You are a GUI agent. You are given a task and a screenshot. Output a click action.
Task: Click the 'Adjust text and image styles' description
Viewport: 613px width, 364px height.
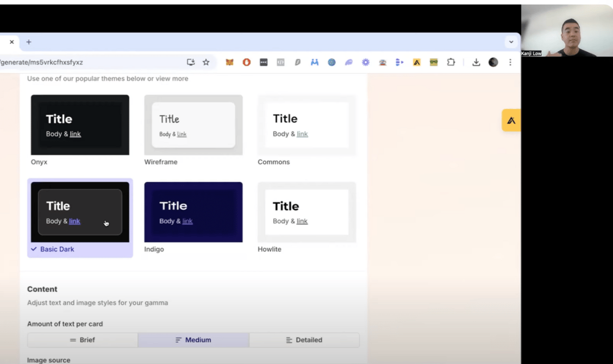click(x=98, y=303)
